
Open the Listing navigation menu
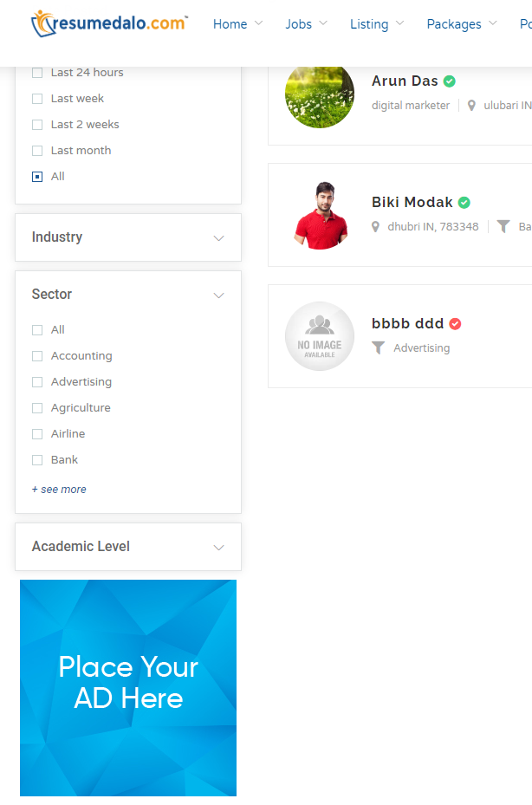[x=376, y=24]
